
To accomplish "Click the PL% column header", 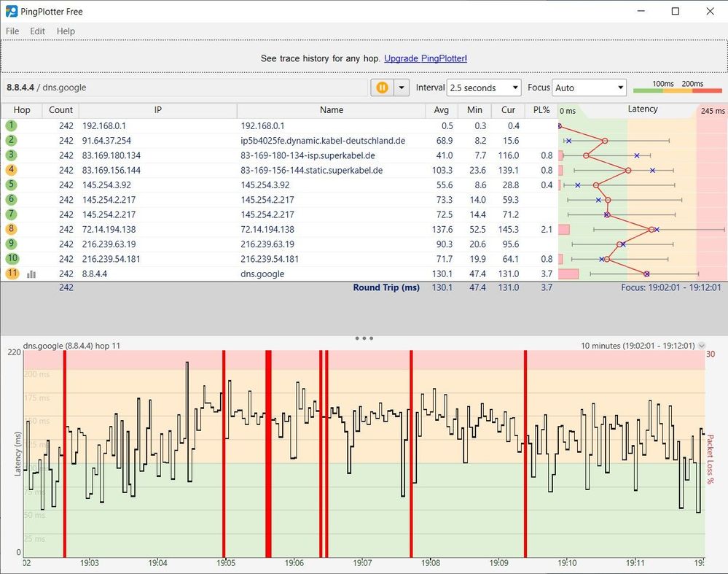I will point(541,110).
